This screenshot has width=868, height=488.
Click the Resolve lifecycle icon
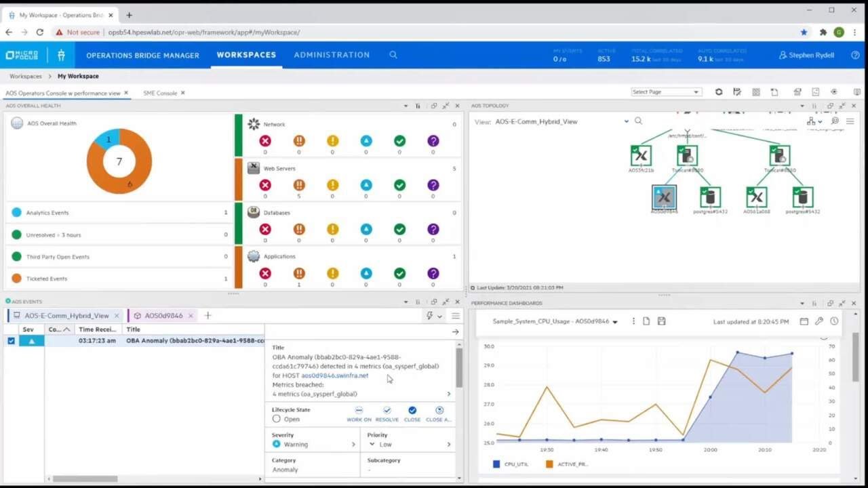coord(387,410)
